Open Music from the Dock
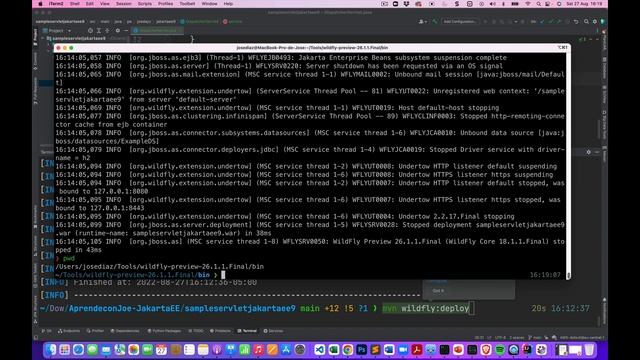 pyautogui.click(x=258, y=350)
